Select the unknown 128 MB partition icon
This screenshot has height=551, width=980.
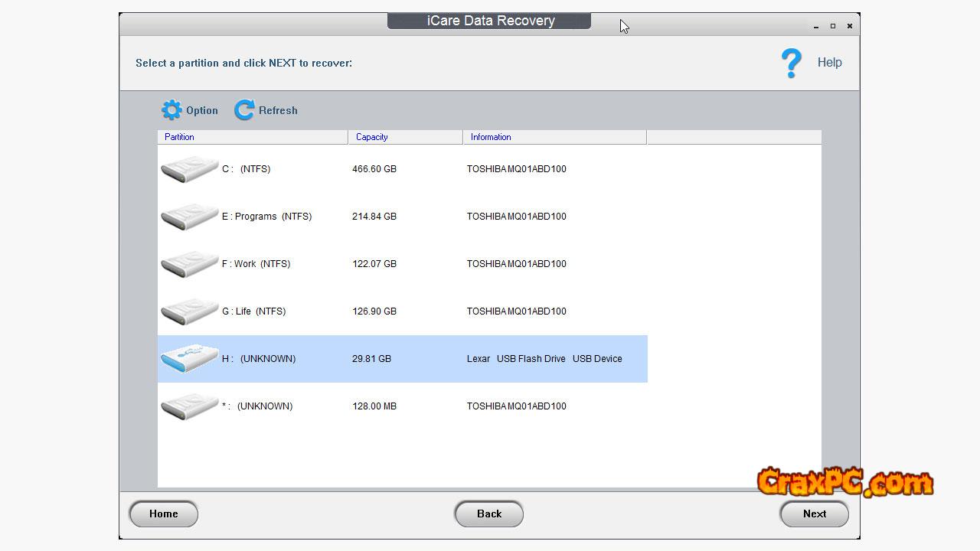[x=189, y=406]
